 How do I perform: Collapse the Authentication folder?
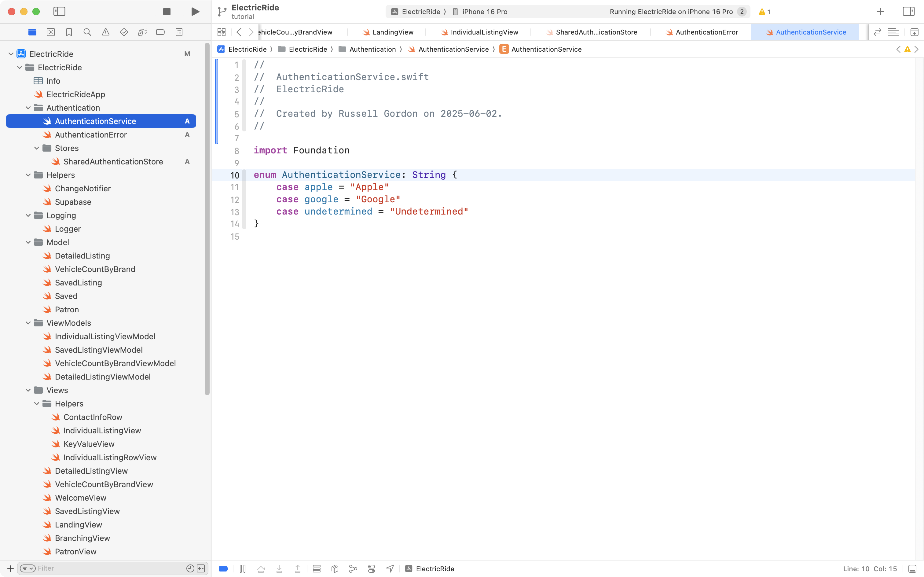[28, 108]
